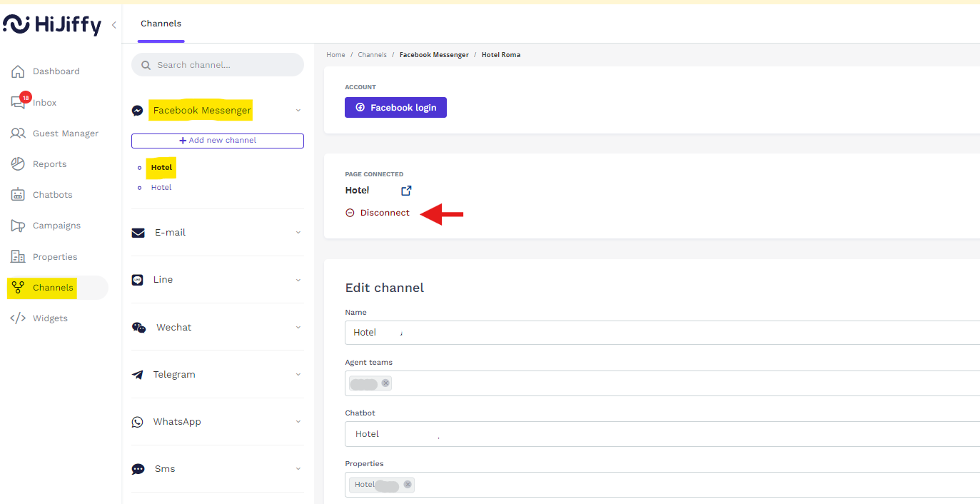Click the Guest Manager people icon
The image size is (980, 504).
pyautogui.click(x=18, y=133)
